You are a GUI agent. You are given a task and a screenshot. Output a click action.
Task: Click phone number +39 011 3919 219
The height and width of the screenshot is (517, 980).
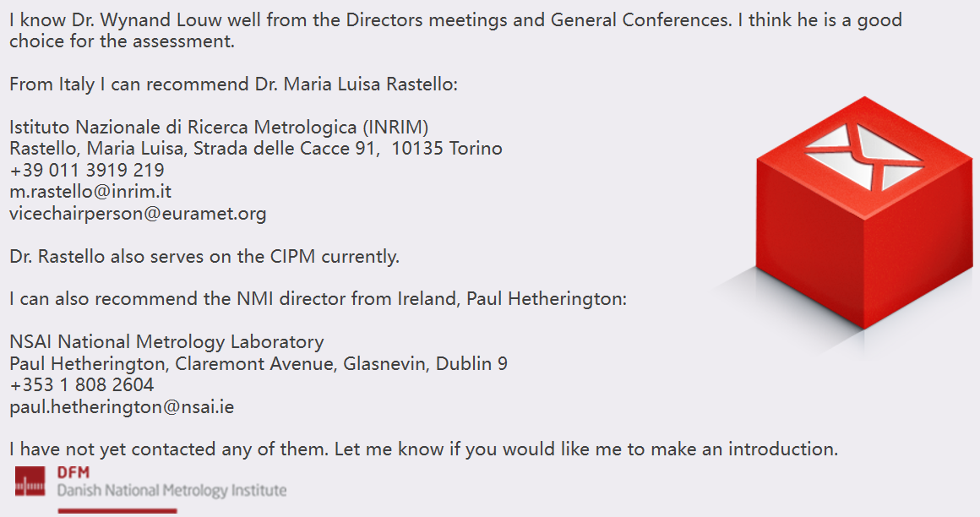pyautogui.click(x=87, y=170)
